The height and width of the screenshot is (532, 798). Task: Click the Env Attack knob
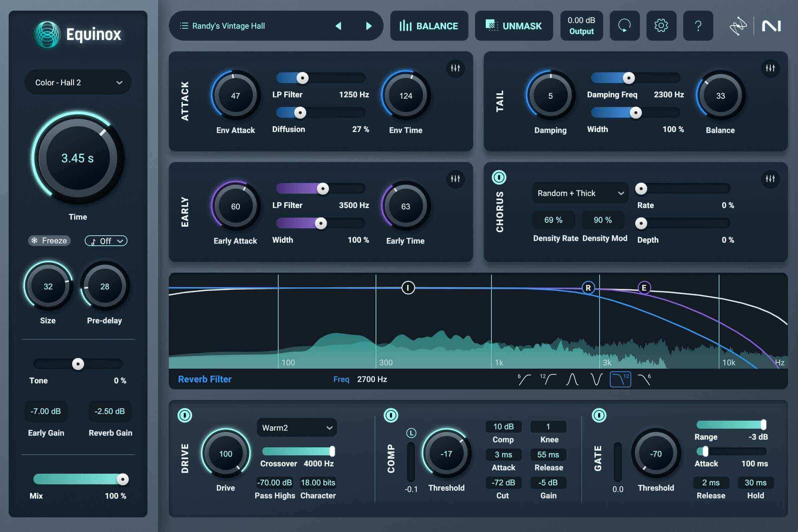pyautogui.click(x=235, y=96)
